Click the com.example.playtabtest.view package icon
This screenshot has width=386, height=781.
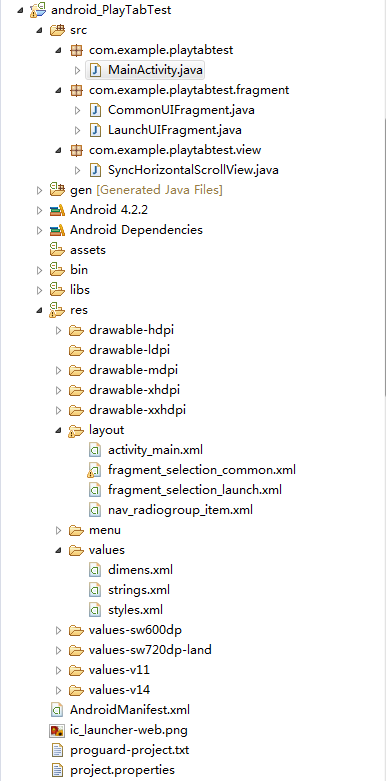click(76, 150)
